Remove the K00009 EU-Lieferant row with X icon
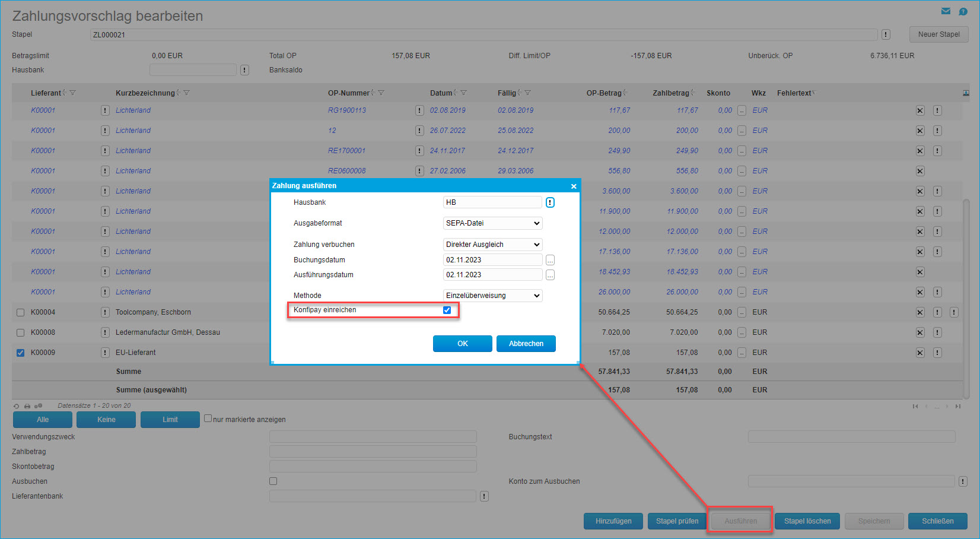 tap(920, 353)
